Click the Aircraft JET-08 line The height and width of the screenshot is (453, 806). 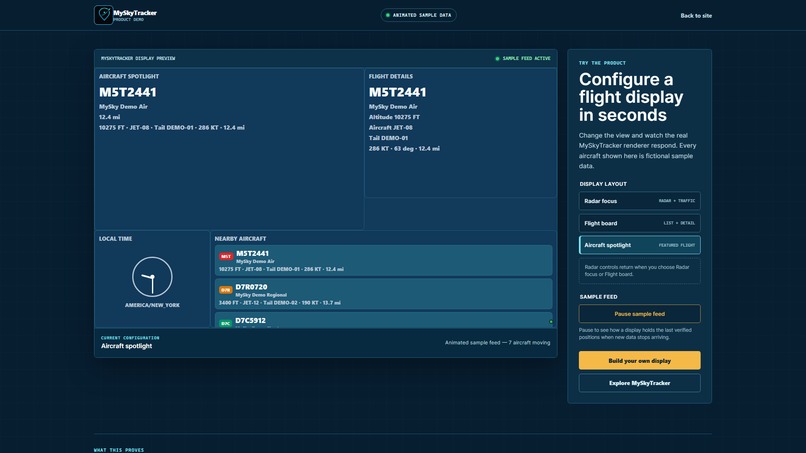click(391, 128)
